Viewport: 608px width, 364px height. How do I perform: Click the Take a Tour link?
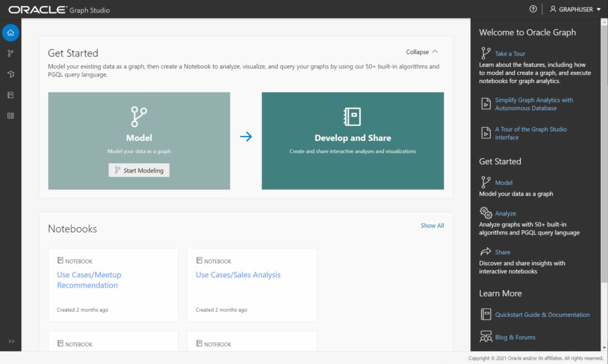(510, 54)
